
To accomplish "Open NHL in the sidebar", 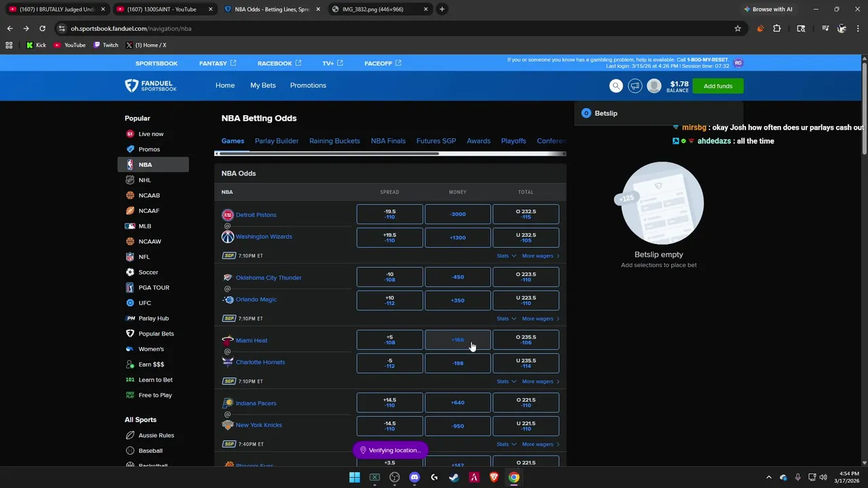I will [x=153, y=180].
